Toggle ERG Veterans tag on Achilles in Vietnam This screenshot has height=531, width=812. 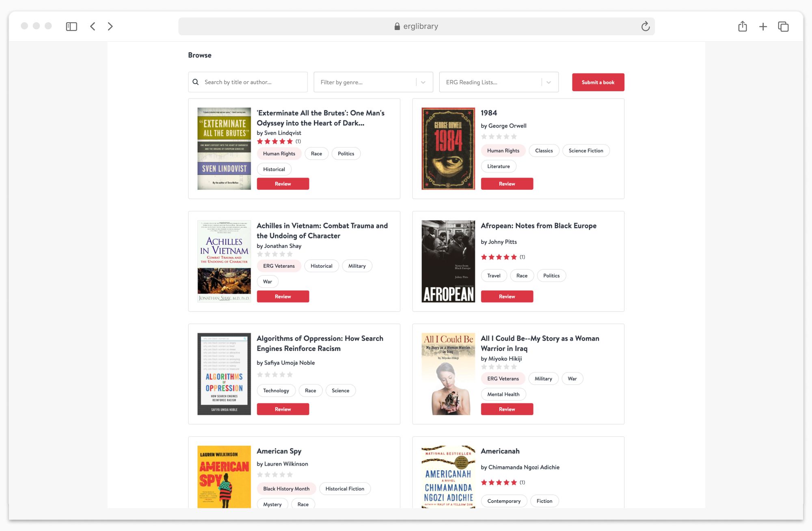(279, 266)
